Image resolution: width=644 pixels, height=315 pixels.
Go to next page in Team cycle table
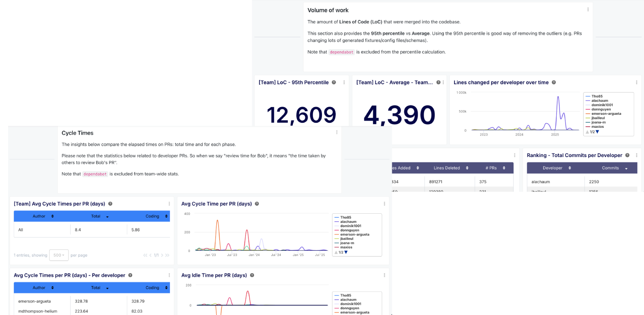point(162,255)
